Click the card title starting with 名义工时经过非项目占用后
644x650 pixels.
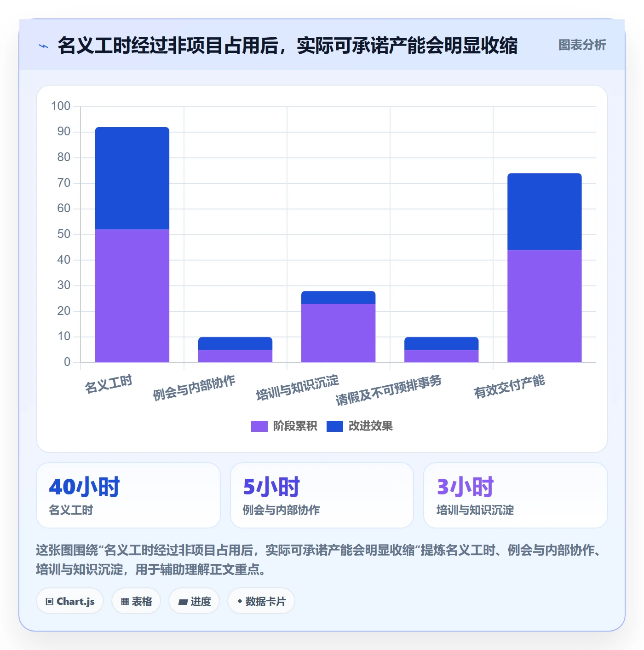click(x=287, y=46)
